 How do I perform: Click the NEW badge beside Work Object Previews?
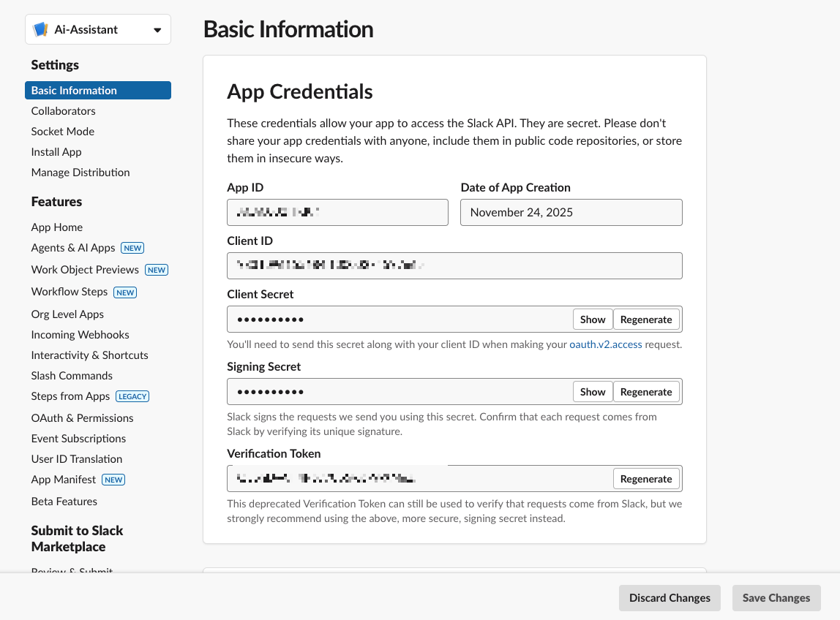tap(157, 270)
